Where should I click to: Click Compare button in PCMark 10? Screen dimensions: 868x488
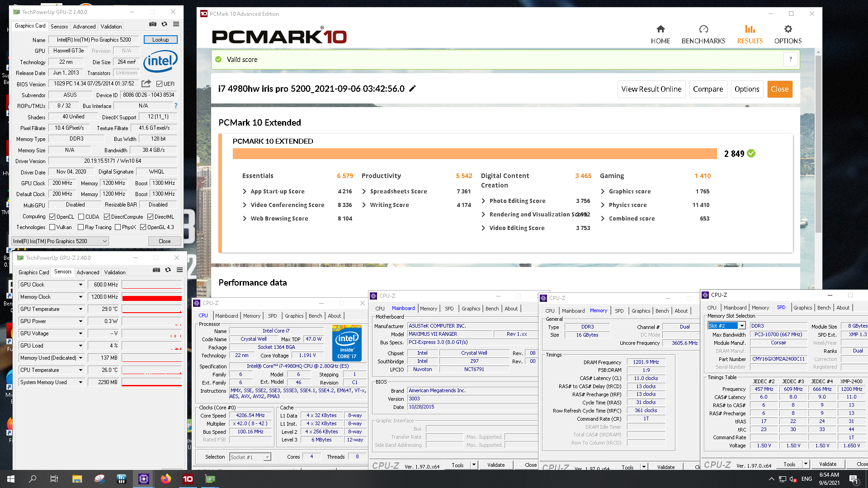pyautogui.click(x=708, y=89)
